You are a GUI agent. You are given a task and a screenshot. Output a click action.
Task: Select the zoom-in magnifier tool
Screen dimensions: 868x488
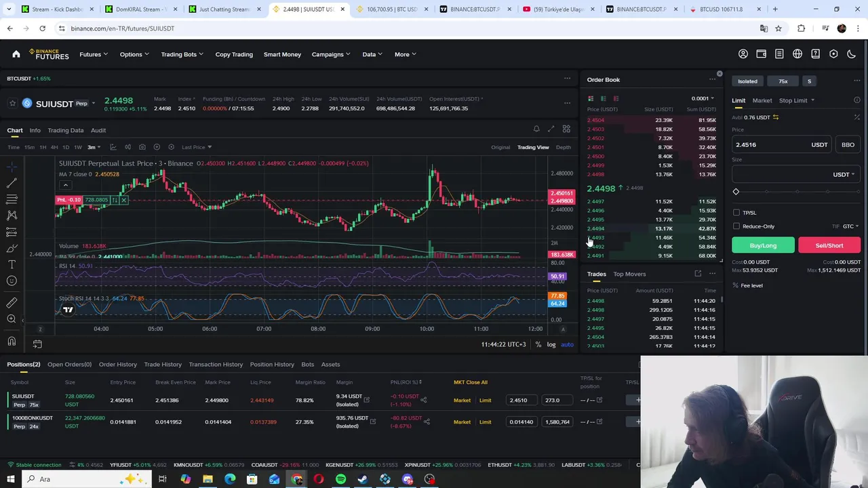click(12, 319)
